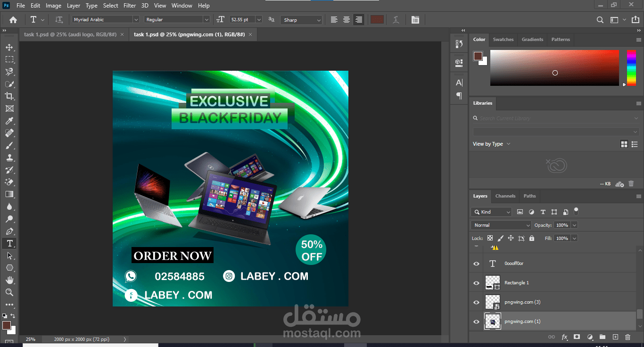Select the Frame tool

9,108
